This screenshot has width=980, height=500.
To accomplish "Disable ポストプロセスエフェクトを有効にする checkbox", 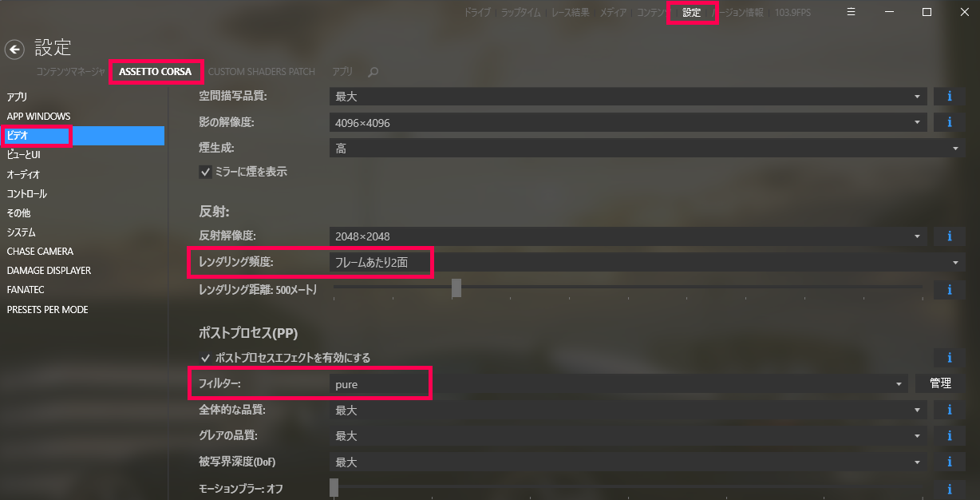I will [x=205, y=358].
